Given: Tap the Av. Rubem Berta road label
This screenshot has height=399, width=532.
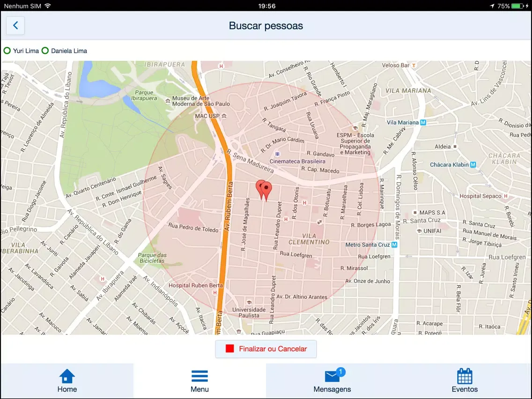Looking at the screenshot, I should (229, 206).
